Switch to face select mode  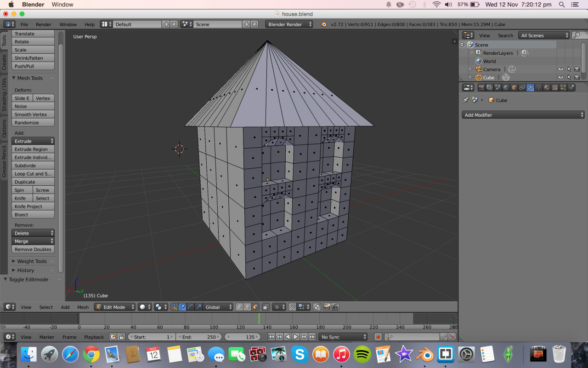[255, 307]
